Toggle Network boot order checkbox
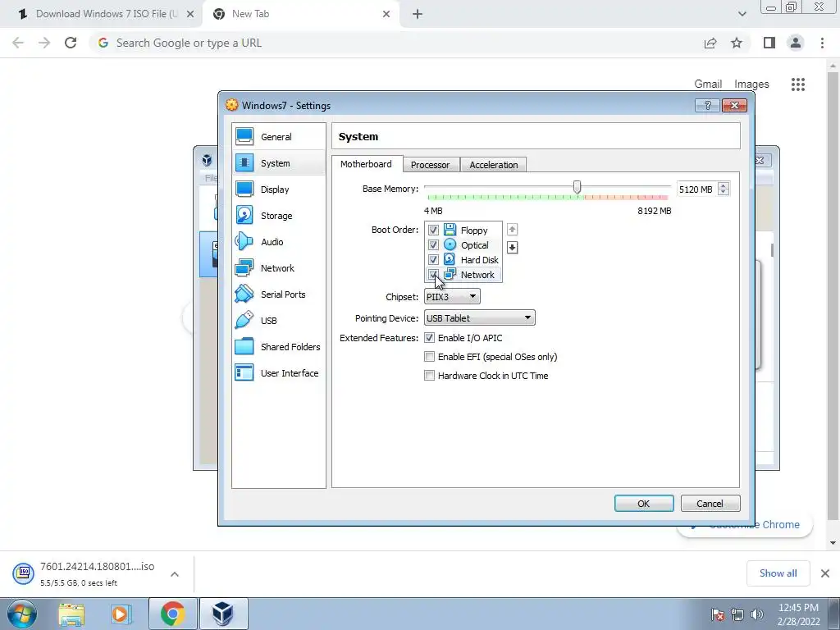 pos(433,274)
